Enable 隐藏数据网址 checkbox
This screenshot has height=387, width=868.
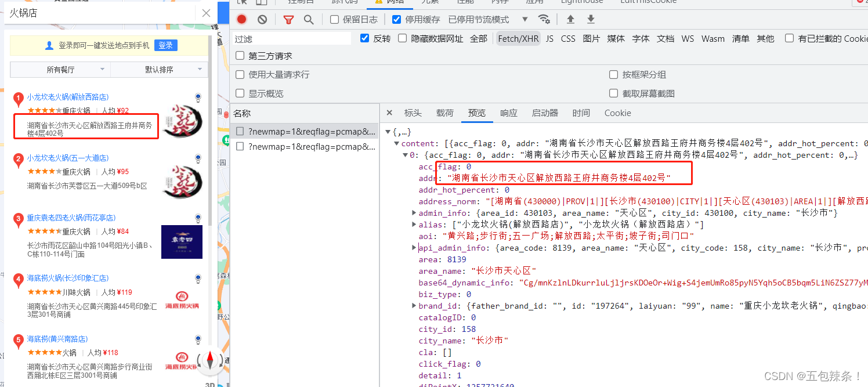click(x=402, y=38)
